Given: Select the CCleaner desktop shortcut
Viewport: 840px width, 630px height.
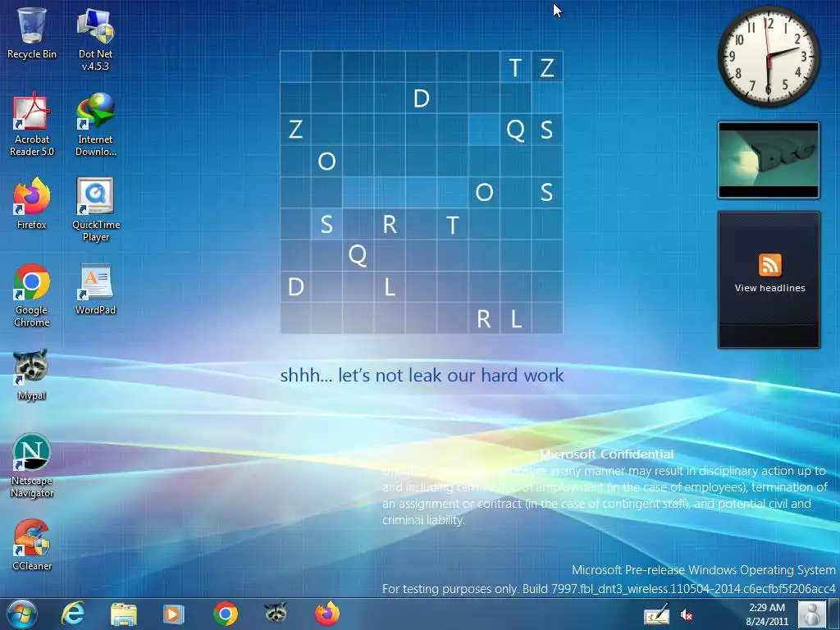Looking at the screenshot, I should [x=32, y=545].
